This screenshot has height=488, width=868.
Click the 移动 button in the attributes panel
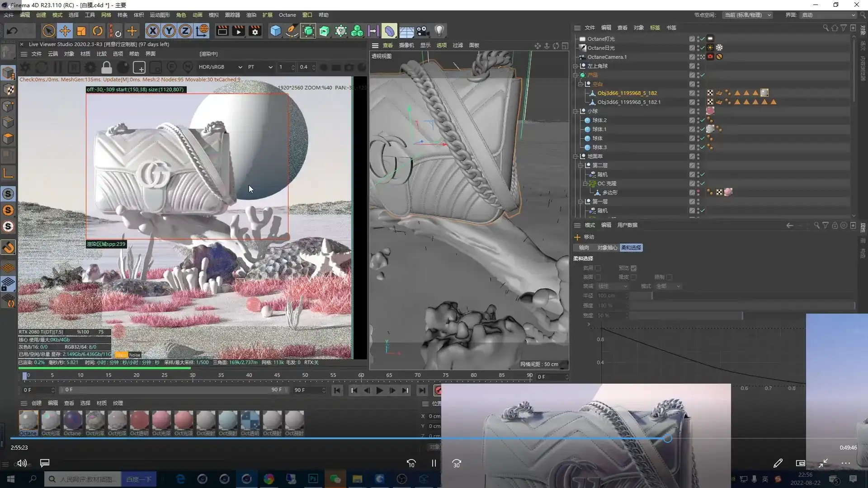[586, 237]
